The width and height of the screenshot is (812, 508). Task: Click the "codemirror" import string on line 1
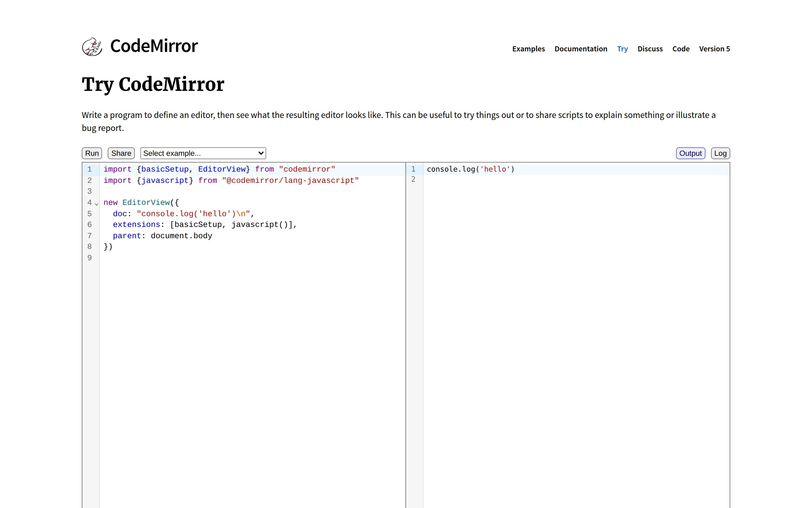(x=307, y=169)
